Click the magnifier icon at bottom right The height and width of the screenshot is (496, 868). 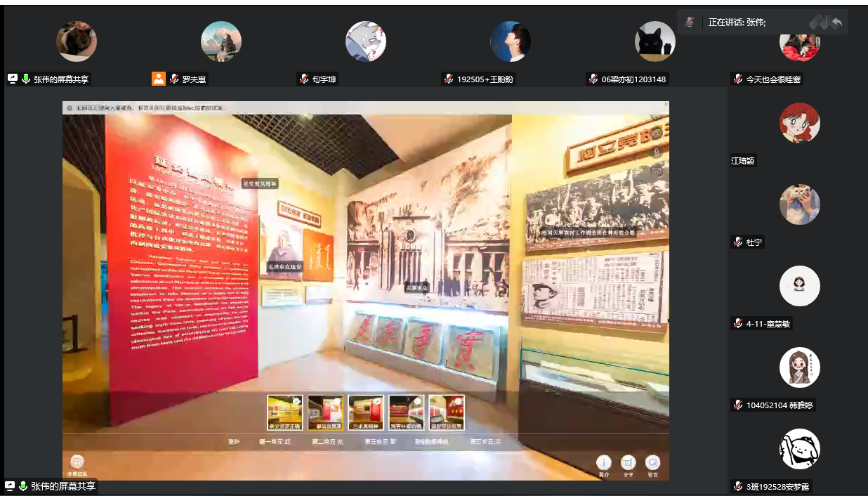[653, 462]
